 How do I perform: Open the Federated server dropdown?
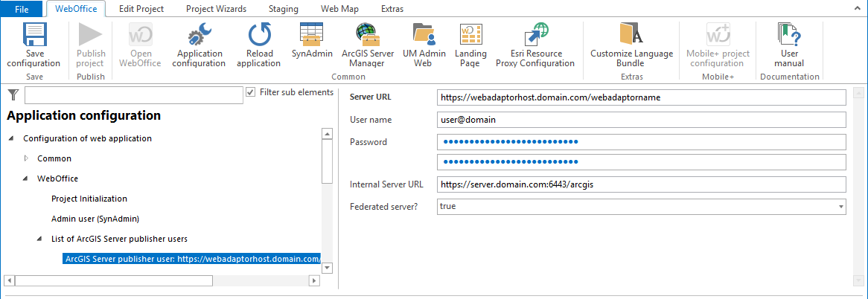coord(841,207)
